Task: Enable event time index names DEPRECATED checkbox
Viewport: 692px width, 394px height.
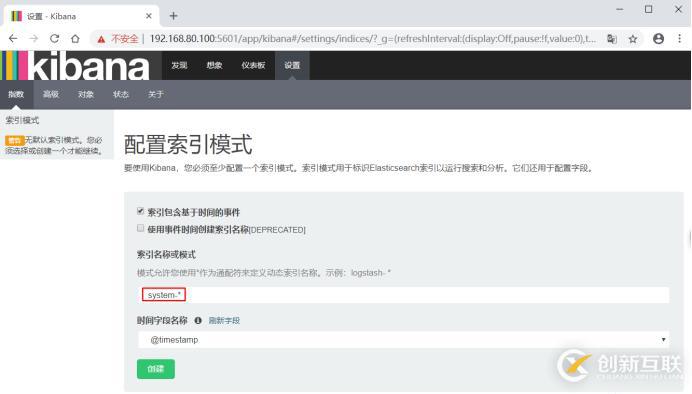Action: [x=140, y=228]
